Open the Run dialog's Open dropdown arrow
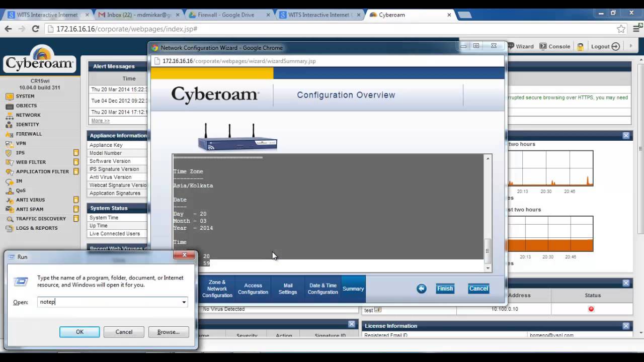 (x=184, y=302)
